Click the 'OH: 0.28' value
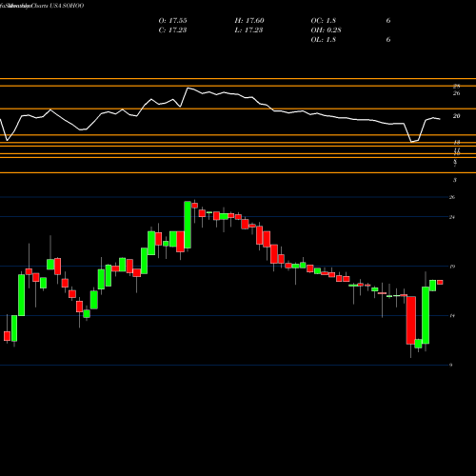Screen dimensions: 476x476 coord(326,30)
